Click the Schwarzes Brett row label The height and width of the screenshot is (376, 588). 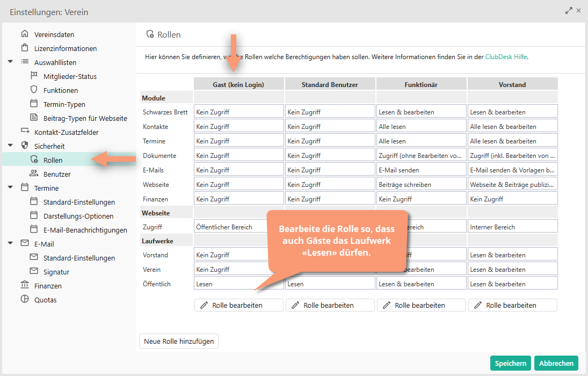tap(165, 112)
